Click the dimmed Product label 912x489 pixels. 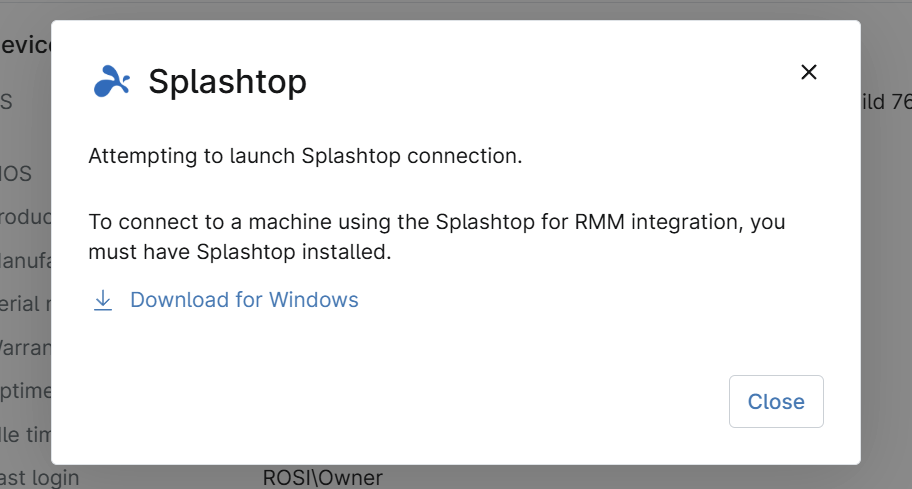(25, 217)
